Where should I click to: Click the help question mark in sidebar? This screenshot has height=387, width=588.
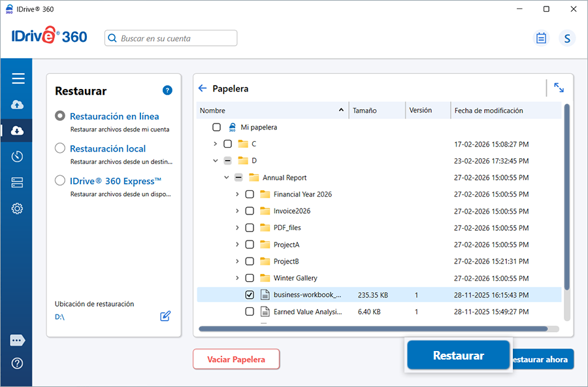coord(18,363)
